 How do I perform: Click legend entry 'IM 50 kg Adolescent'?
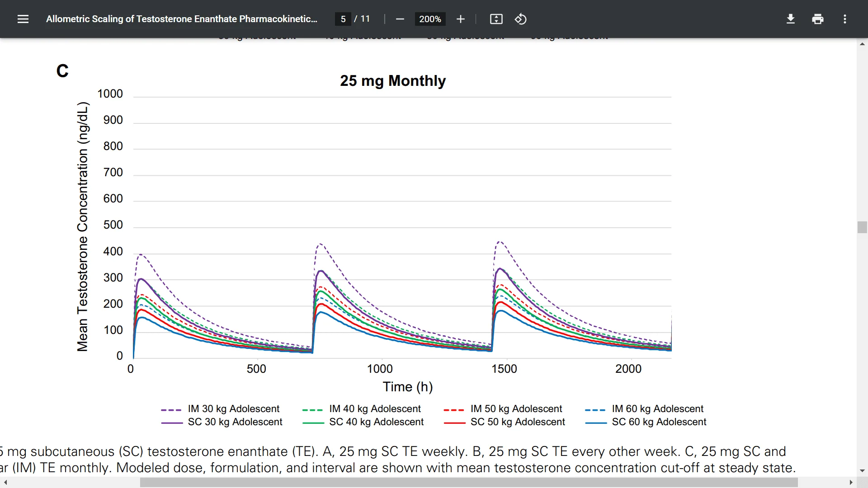503,409
